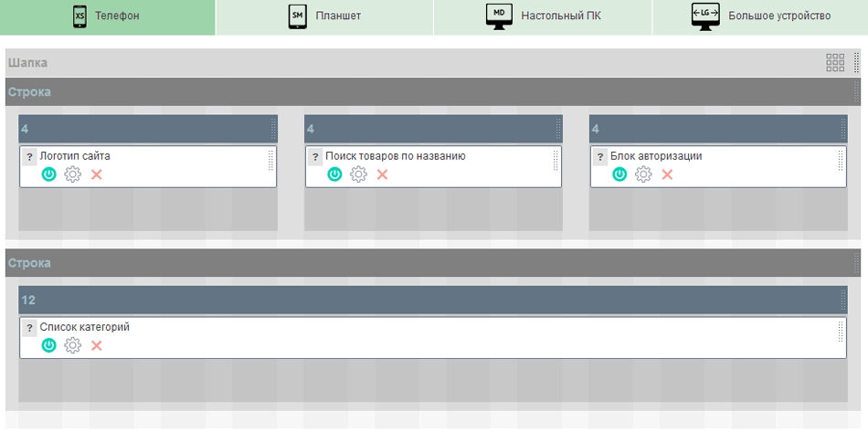Switch to the Планшет tab

325,16
